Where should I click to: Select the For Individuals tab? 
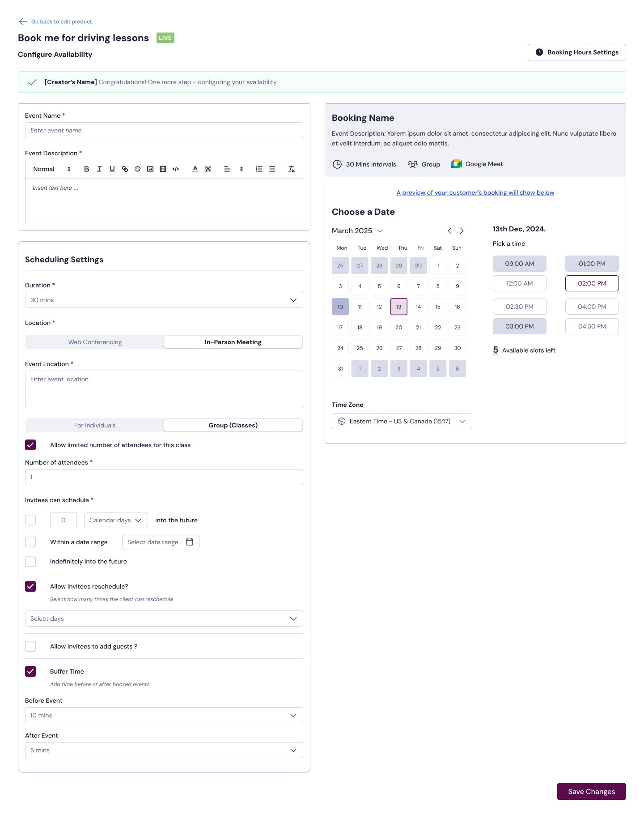point(95,425)
